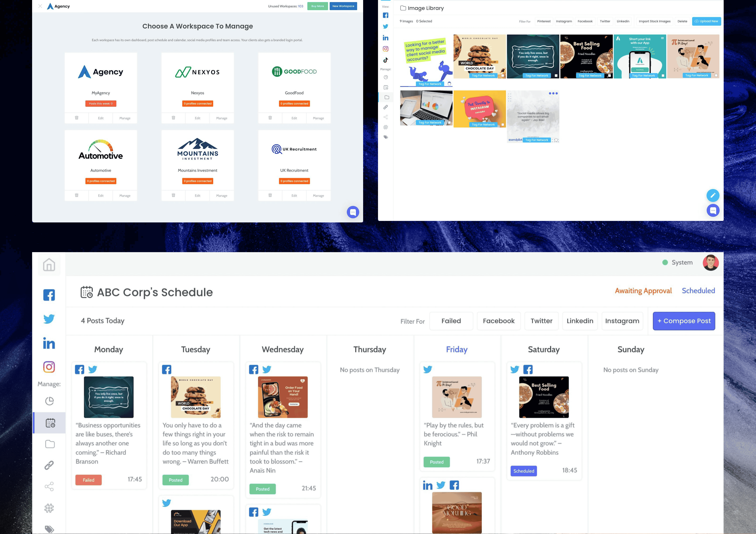
Task: Click the 'Posts this week: 0' badge under MyAgency
Action: [101, 104]
